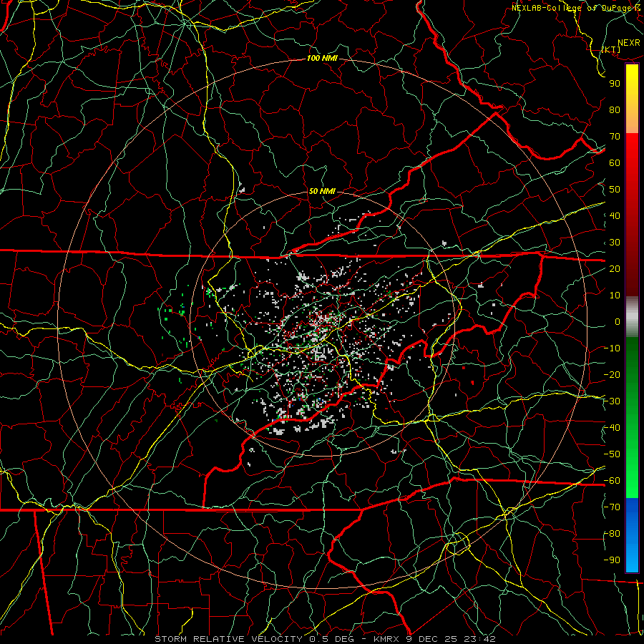Click the positive 20 scale value
Viewport: 644px width, 644px height.
[615, 269]
